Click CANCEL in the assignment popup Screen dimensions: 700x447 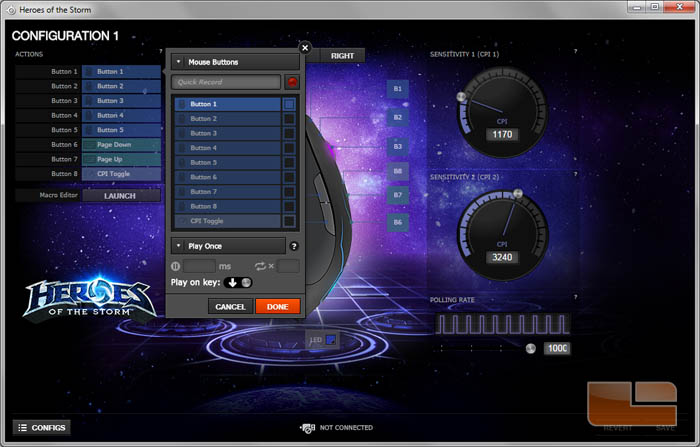coord(230,307)
